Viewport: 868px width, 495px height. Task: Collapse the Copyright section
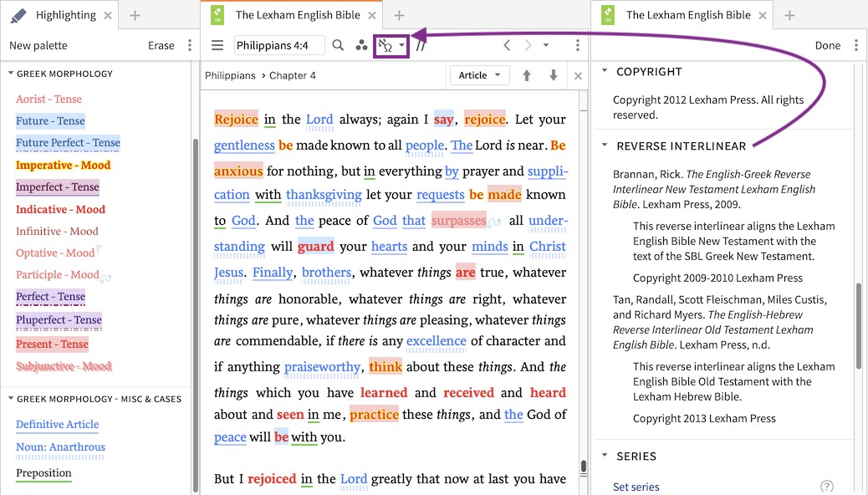click(605, 71)
